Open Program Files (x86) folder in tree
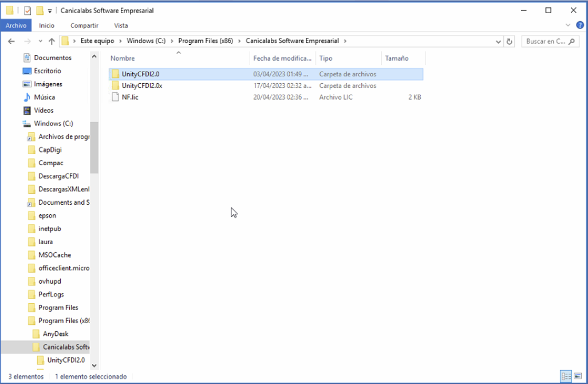The height and width of the screenshot is (384, 588). point(64,320)
